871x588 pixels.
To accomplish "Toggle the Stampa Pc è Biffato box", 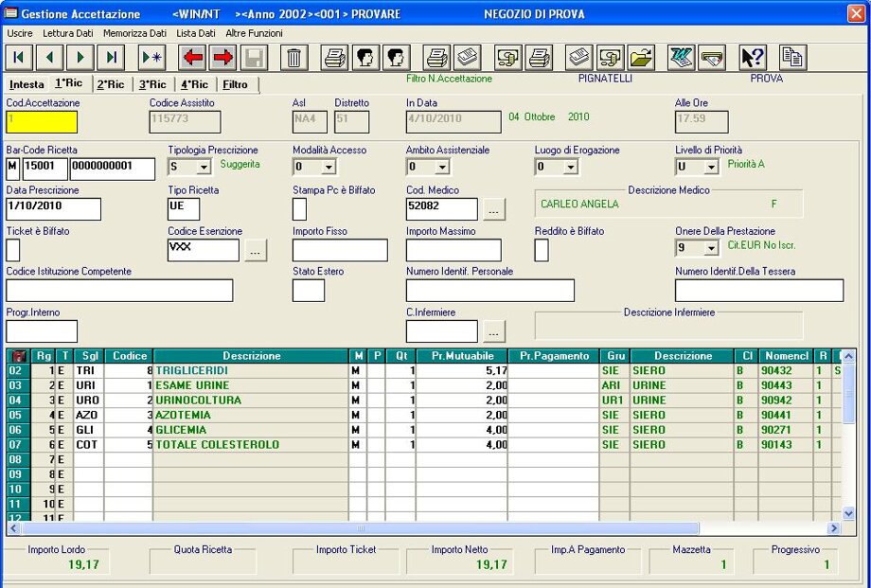I will (299, 209).
